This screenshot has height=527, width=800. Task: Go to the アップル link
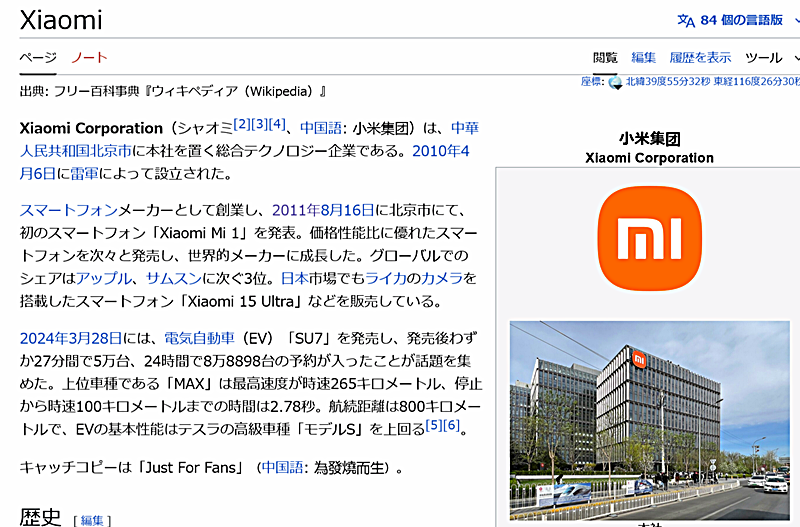coord(104,278)
